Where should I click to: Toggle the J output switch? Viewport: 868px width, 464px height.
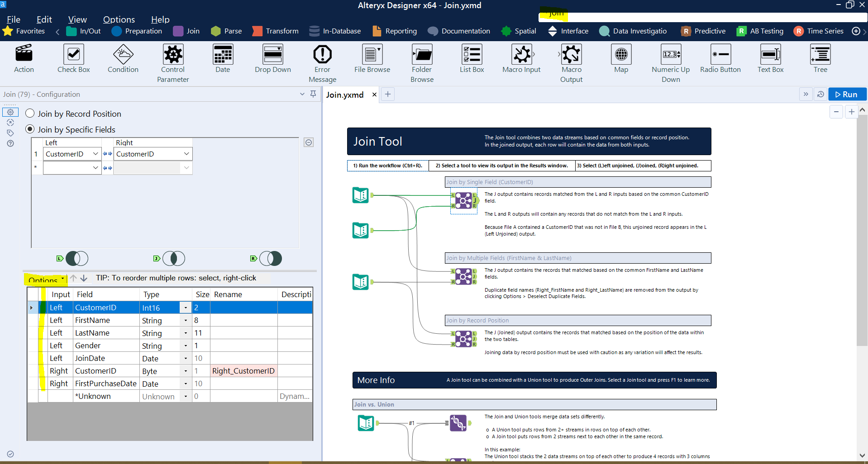[174, 258]
